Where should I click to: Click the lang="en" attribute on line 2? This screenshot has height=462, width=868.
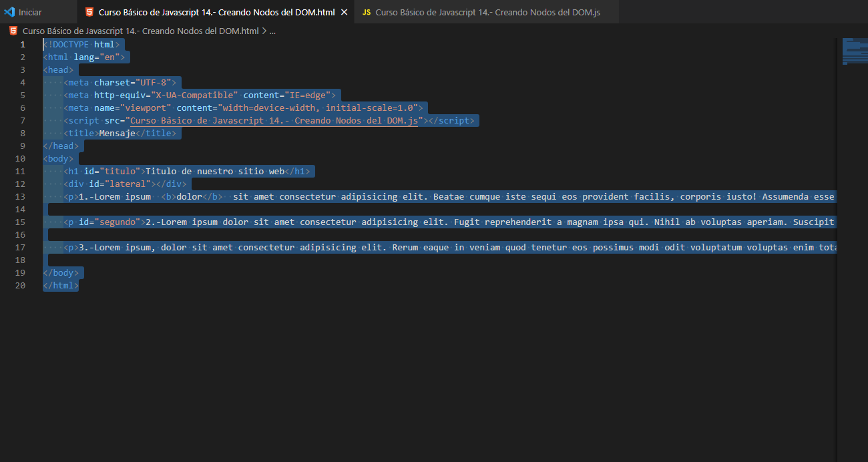pyautogui.click(x=97, y=57)
